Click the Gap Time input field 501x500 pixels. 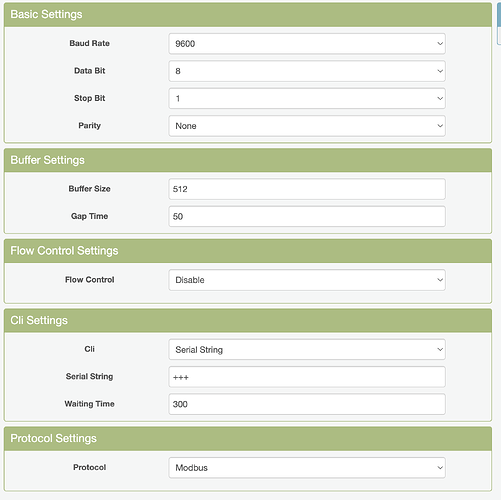tap(307, 216)
